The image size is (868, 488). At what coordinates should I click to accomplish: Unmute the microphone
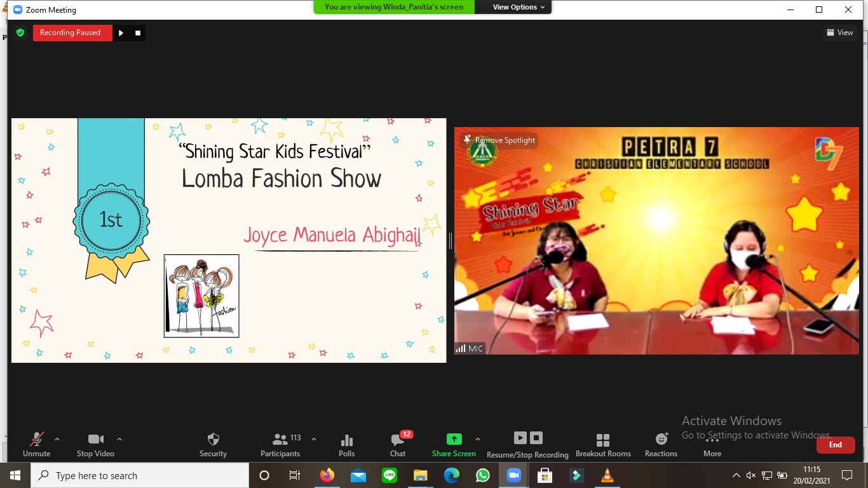click(37, 440)
